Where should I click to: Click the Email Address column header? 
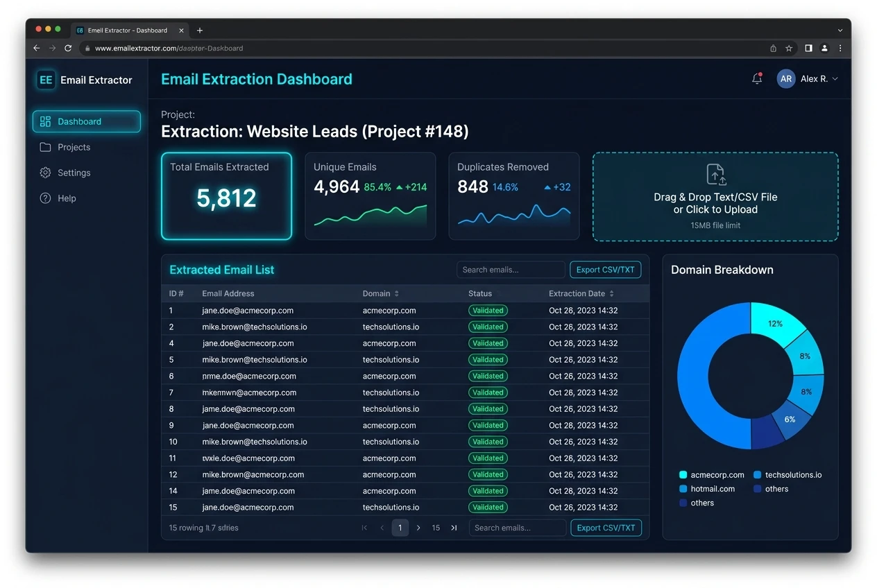pos(228,294)
